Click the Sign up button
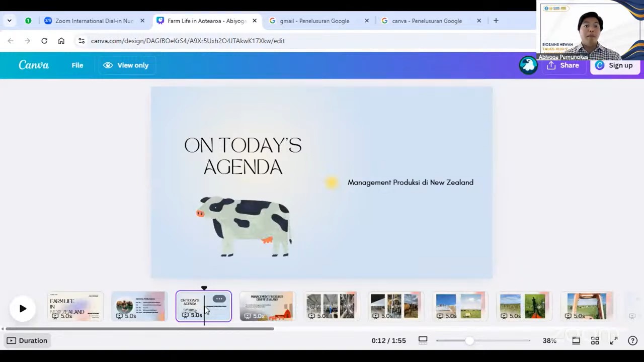This screenshot has height=362, width=644. 614,65
